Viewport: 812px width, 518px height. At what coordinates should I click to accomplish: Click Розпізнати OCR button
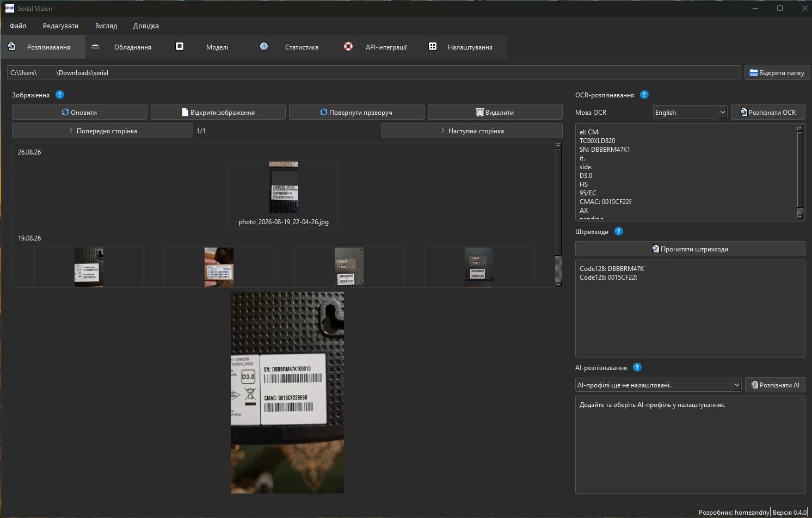768,112
